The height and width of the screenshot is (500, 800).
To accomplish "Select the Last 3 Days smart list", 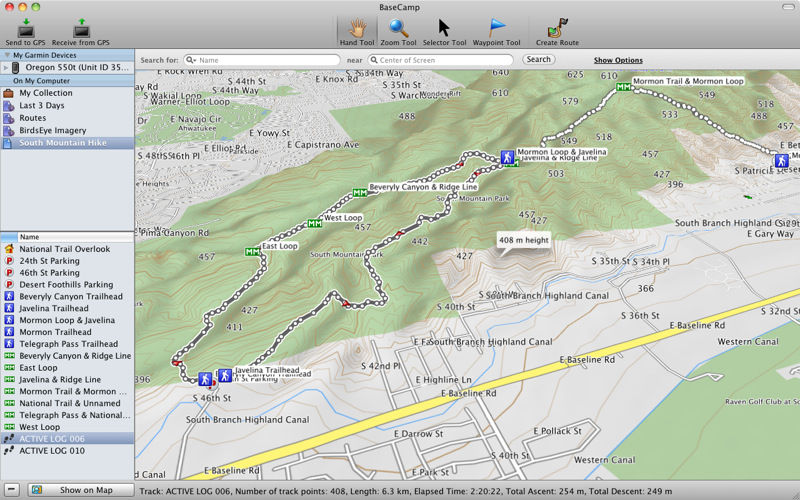I will (x=67, y=106).
